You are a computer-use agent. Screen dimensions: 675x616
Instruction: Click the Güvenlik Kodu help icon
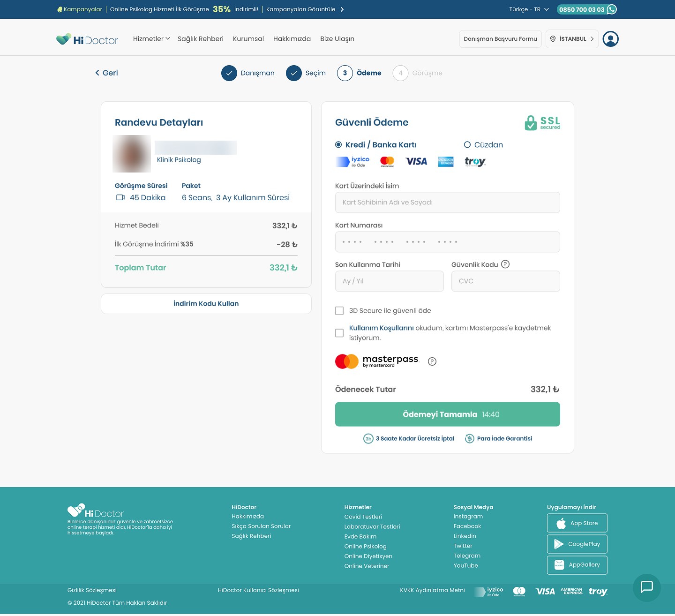(x=505, y=264)
